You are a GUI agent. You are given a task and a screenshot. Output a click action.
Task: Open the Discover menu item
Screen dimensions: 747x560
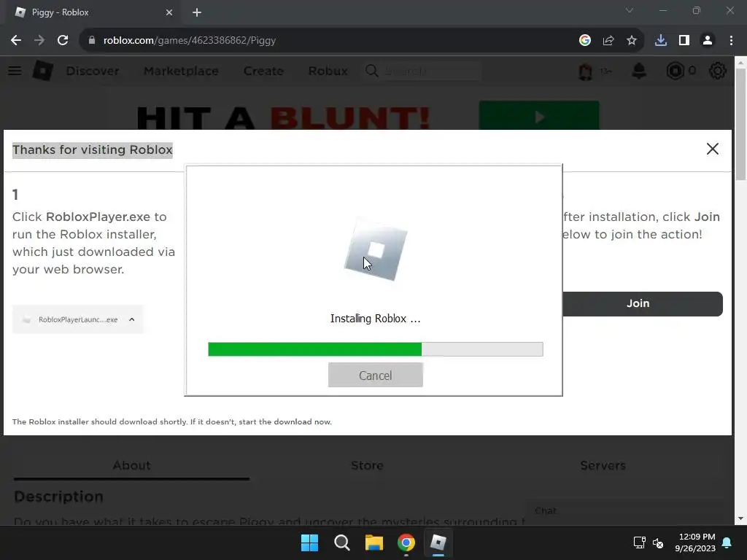click(93, 71)
